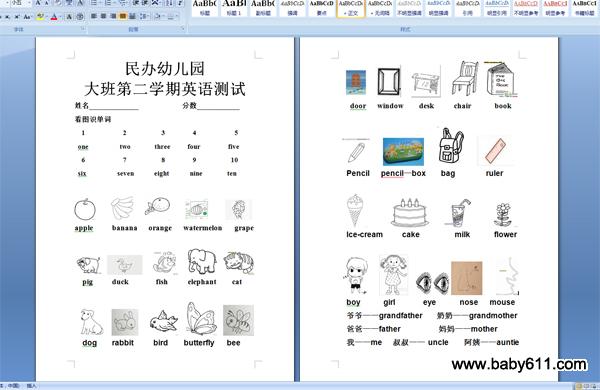Align paragraph text to the right

(x=113, y=16)
